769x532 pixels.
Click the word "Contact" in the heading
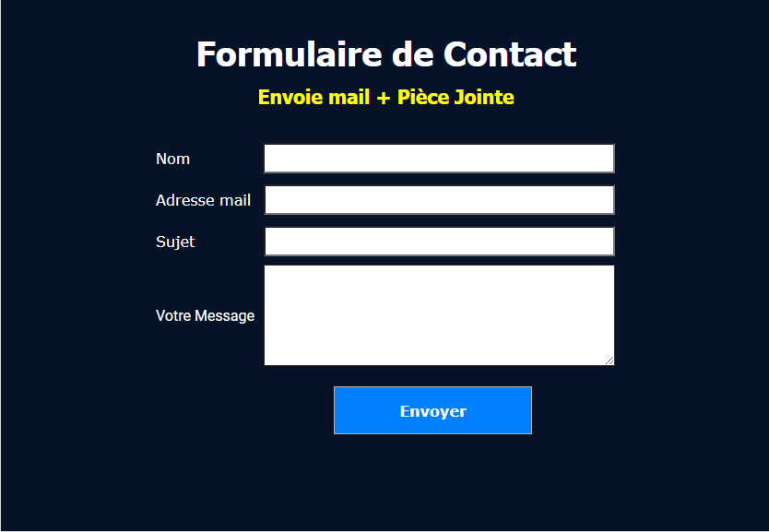(x=510, y=54)
